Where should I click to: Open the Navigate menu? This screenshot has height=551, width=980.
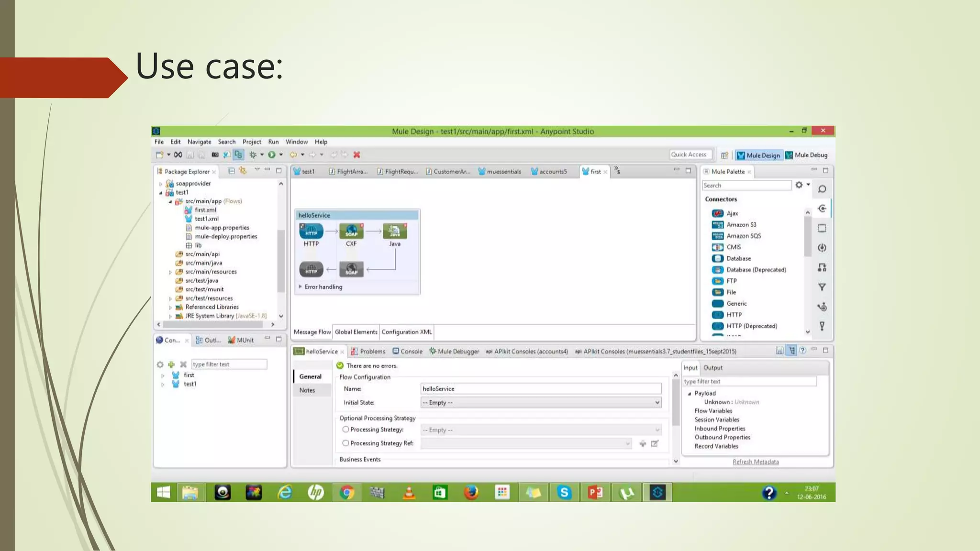[199, 142]
